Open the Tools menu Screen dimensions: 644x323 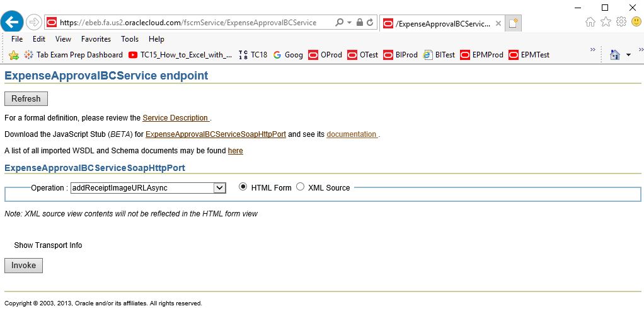pyautogui.click(x=130, y=39)
